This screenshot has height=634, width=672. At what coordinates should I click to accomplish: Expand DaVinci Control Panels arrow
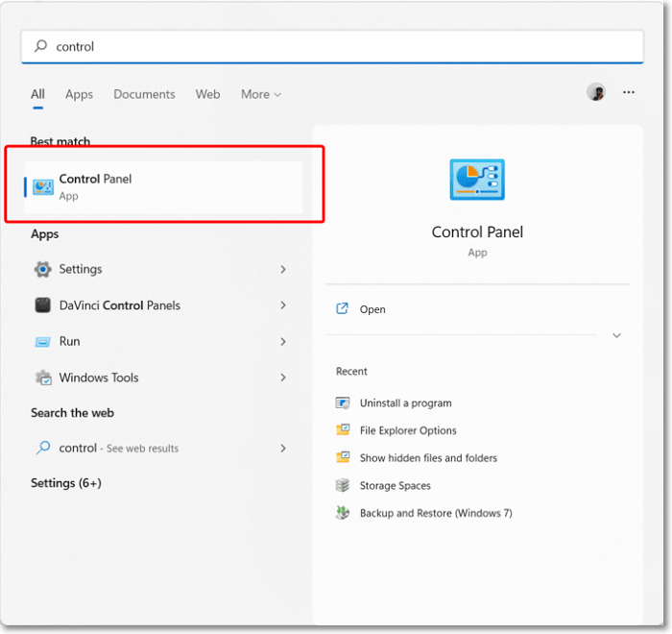[x=283, y=305]
